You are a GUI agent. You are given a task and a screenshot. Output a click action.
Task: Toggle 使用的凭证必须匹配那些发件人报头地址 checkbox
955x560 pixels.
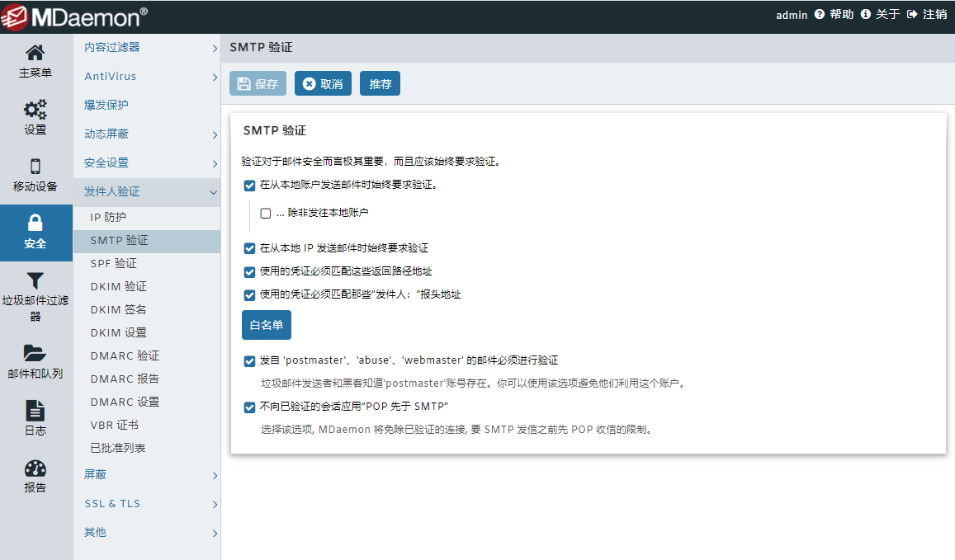(249, 295)
